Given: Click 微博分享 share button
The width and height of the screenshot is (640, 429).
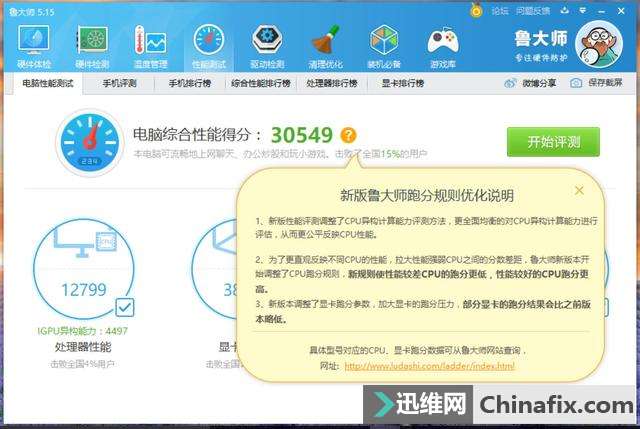Looking at the screenshot, I should (x=530, y=83).
